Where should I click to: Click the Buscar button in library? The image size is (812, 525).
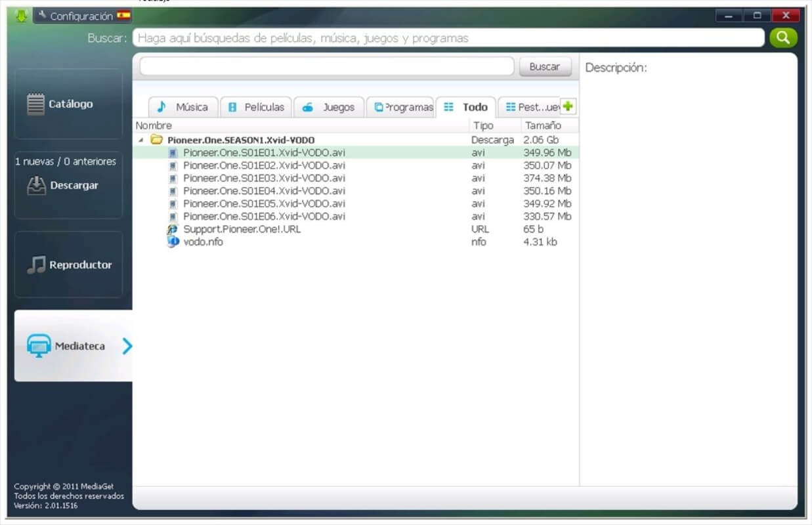coord(545,66)
